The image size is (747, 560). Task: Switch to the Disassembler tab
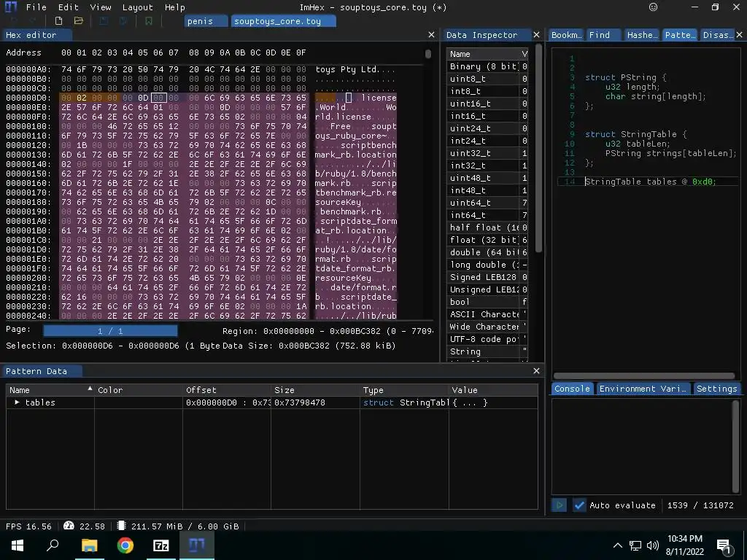click(x=718, y=35)
